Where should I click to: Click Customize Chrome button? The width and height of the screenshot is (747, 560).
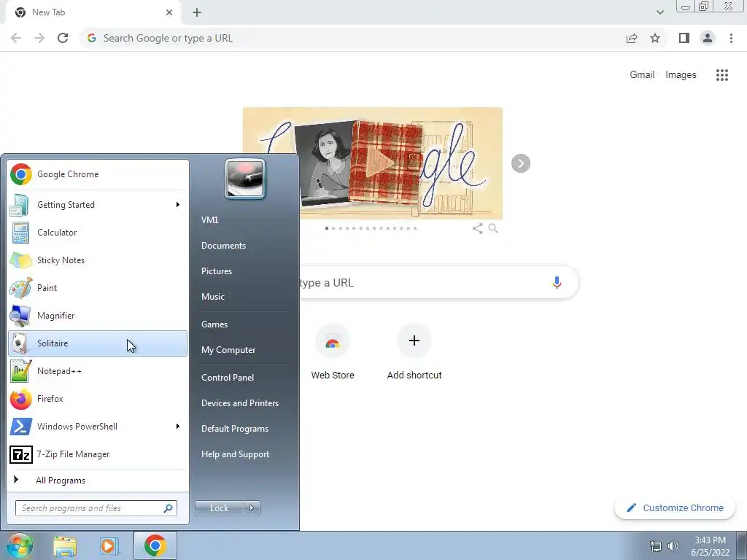(674, 508)
